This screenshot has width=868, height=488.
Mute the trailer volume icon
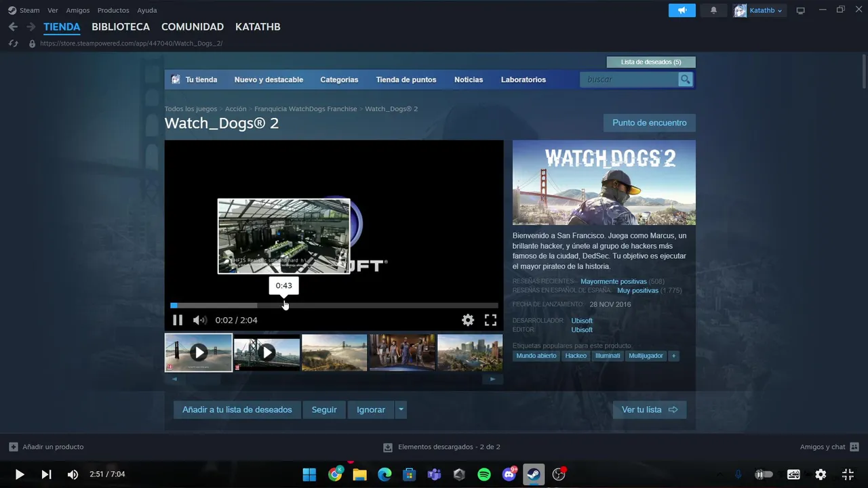199,320
